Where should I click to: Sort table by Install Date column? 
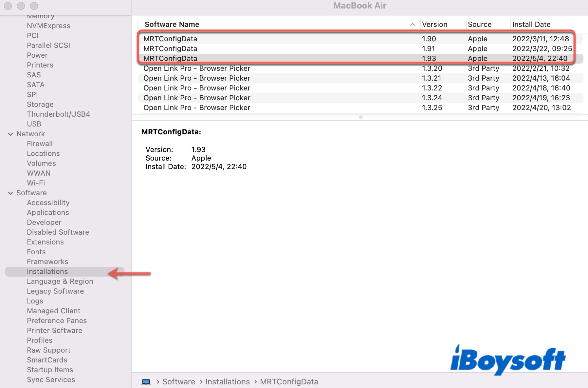pos(531,25)
